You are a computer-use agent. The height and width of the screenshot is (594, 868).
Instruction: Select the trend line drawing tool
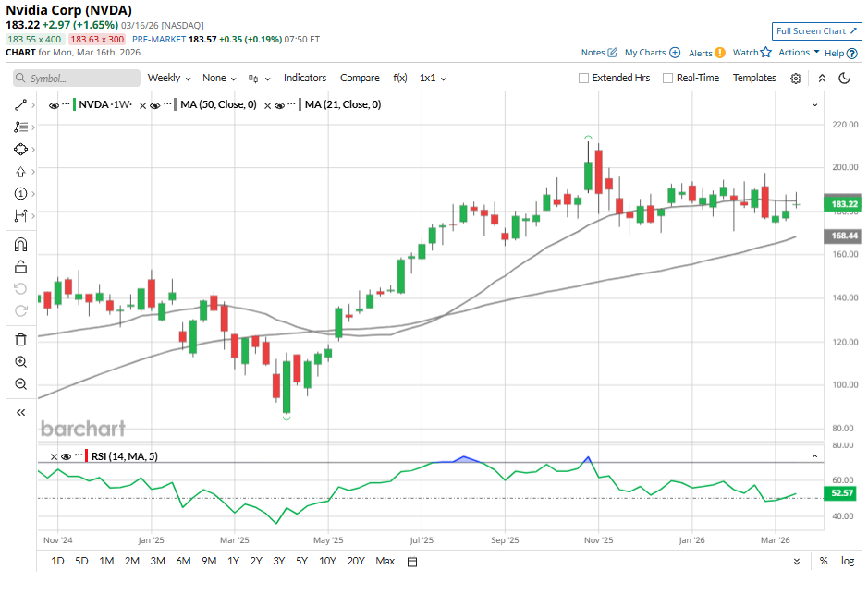[x=20, y=105]
